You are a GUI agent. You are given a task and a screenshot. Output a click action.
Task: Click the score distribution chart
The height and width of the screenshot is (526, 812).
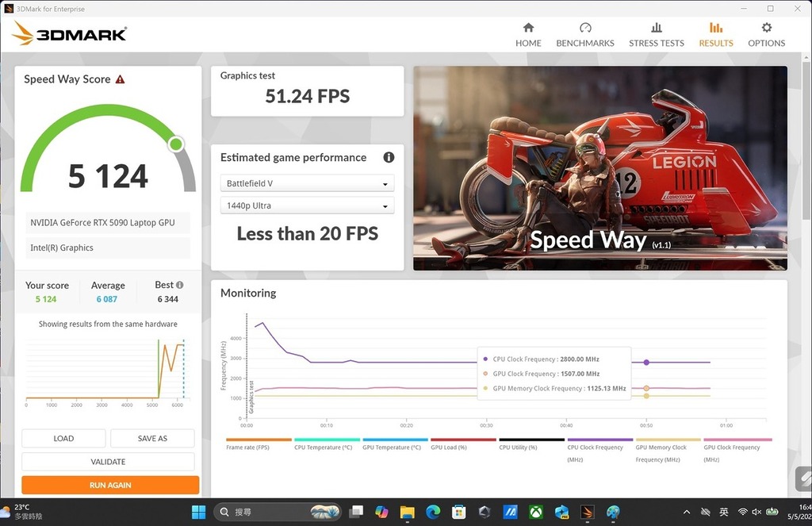click(108, 372)
